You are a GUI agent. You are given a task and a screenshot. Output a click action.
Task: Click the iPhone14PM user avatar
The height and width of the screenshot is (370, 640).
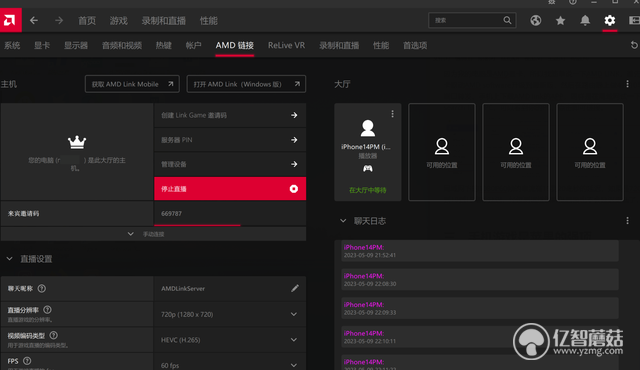pyautogui.click(x=367, y=129)
